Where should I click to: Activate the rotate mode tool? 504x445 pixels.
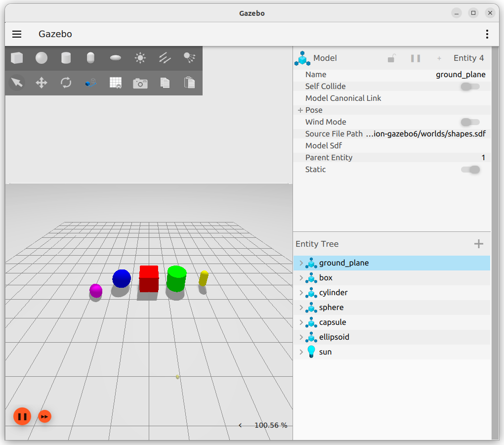coord(66,83)
